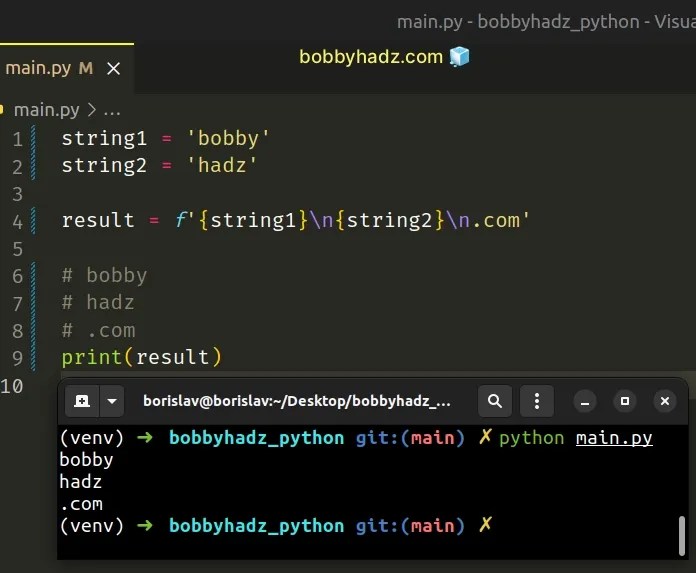The height and width of the screenshot is (573, 696).
Task: Click line number 10 in gutter
Action: 12,386
